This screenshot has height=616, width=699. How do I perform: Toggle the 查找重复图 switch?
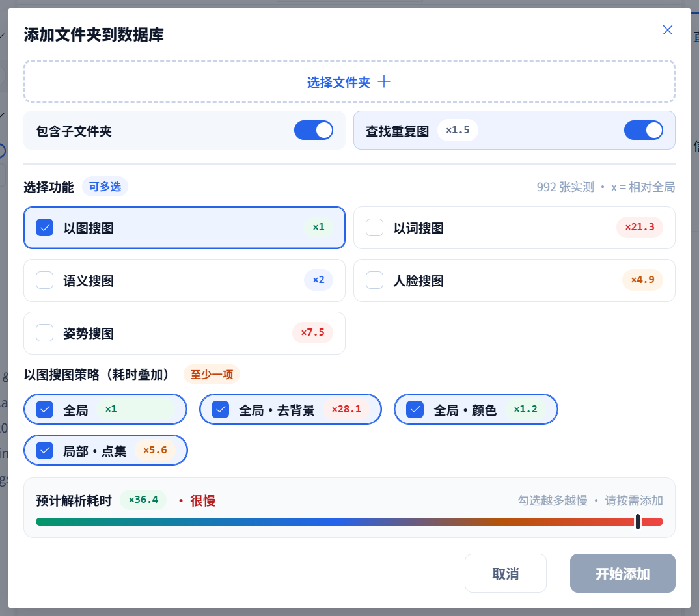(x=643, y=131)
